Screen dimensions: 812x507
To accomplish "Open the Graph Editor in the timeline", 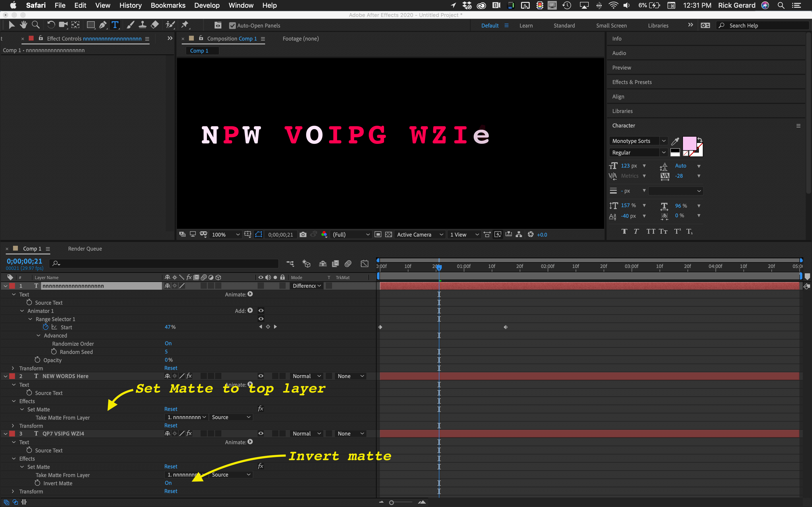I will pos(364,264).
